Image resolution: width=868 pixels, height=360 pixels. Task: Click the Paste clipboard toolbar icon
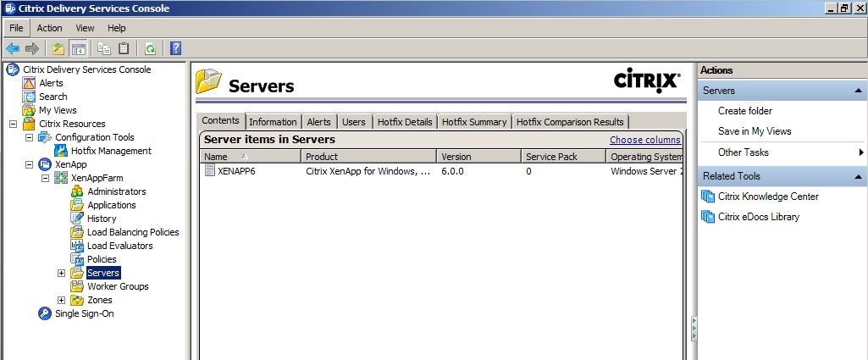pyautogui.click(x=124, y=49)
